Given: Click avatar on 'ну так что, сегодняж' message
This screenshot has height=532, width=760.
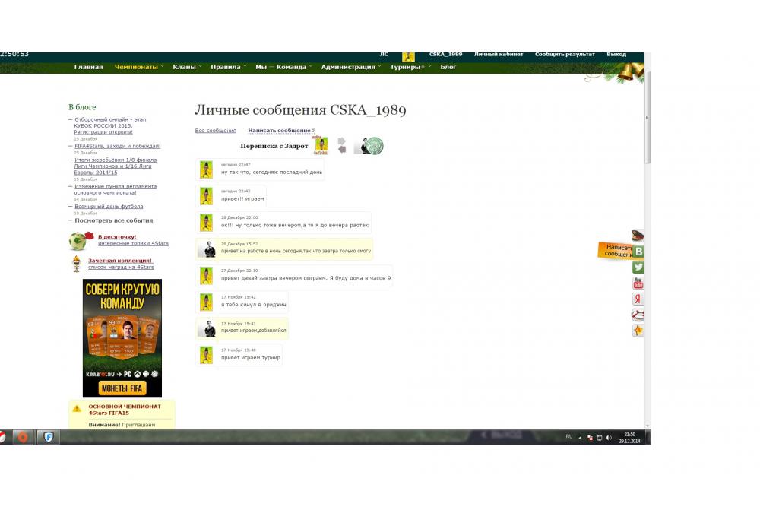Looking at the screenshot, I should (x=207, y=169).
